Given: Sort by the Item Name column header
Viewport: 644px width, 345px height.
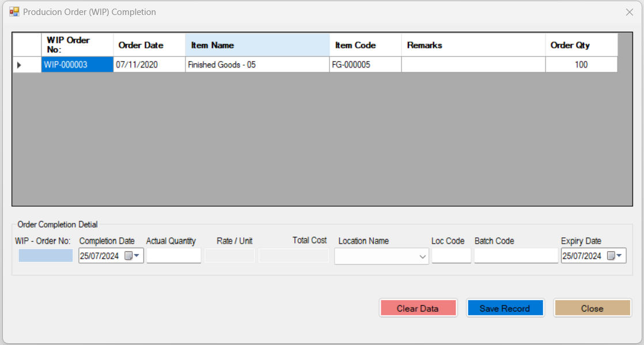Looking at the screenshot, I should point(257,45).
